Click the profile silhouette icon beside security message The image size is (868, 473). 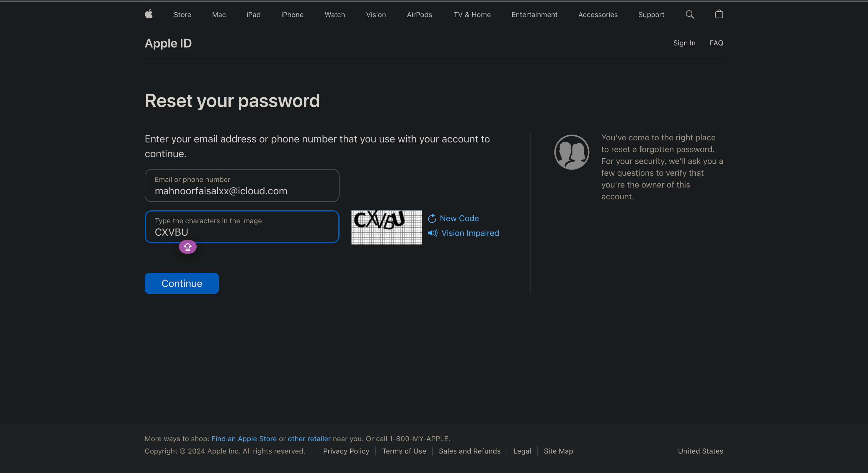tap(572, 152)
